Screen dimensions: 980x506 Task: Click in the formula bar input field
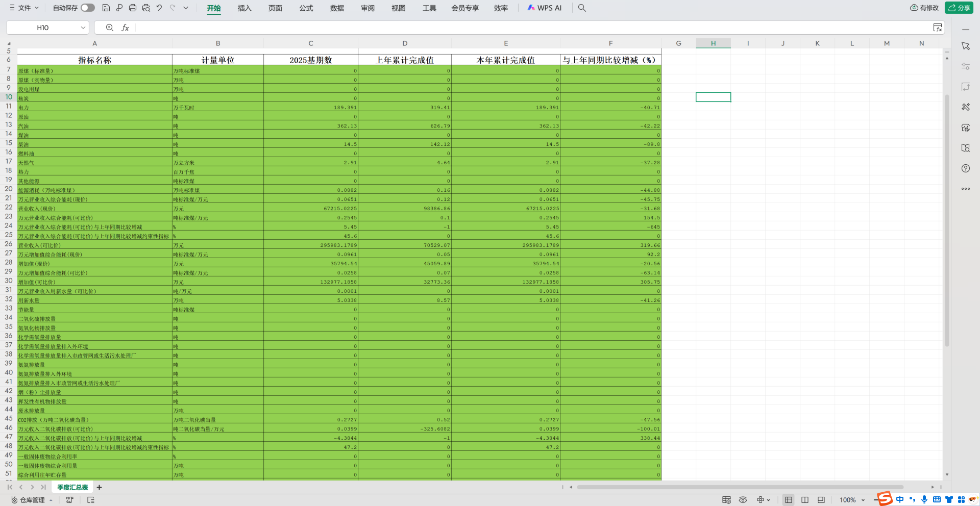click(x=533, y=28)
